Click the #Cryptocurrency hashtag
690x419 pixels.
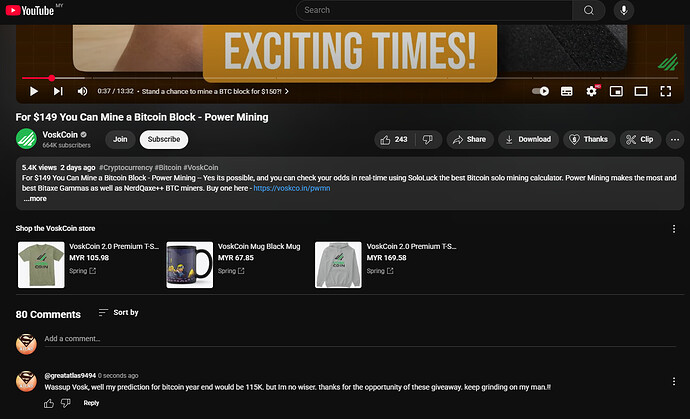[126, 167]
